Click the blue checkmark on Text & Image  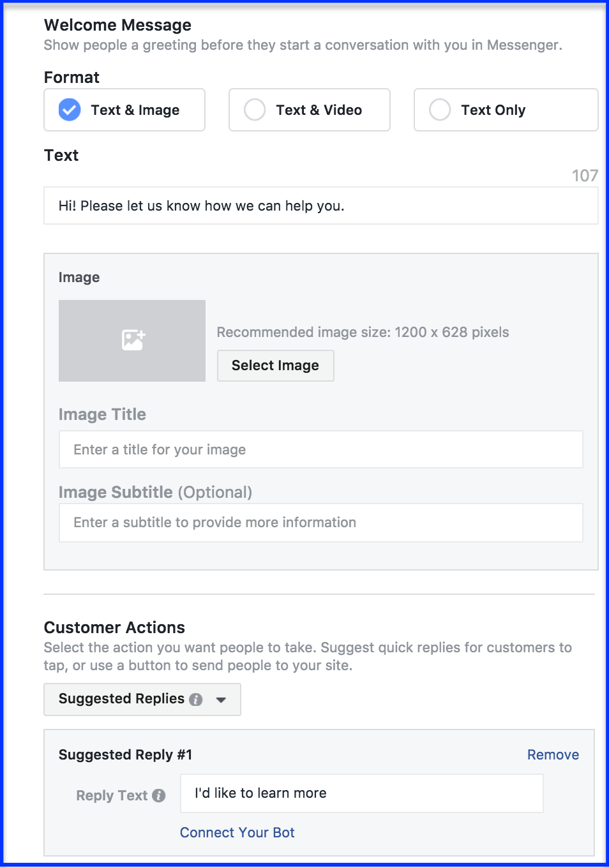point(70,110)
